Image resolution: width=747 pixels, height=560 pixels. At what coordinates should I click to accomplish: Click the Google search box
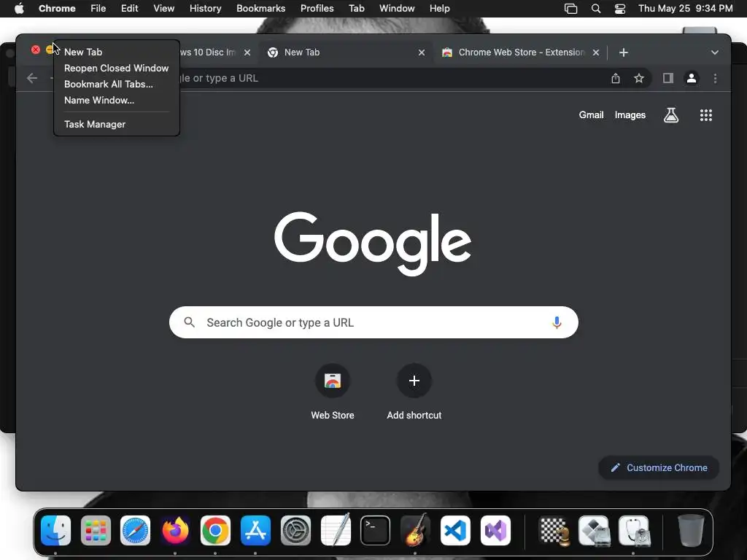(373, 322)
